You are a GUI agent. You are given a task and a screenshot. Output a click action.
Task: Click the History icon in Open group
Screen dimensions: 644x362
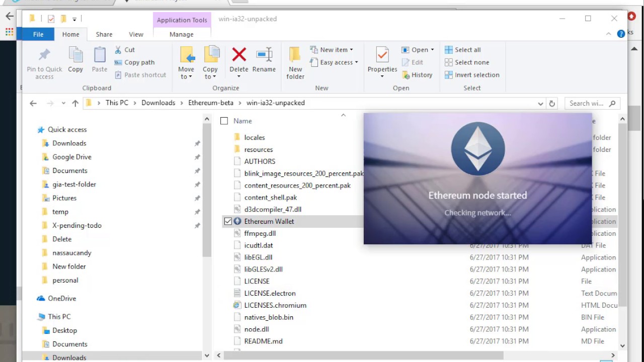[x=407, y=75]
